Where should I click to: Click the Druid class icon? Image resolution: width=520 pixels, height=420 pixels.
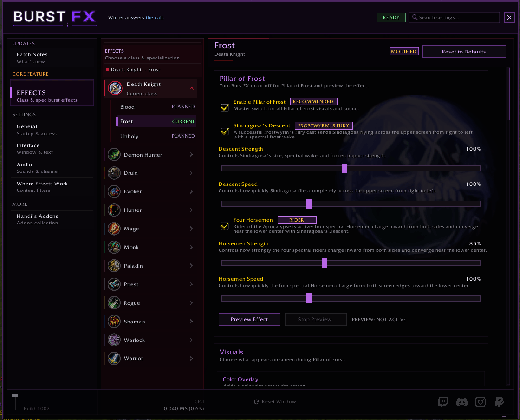(114, 173)
